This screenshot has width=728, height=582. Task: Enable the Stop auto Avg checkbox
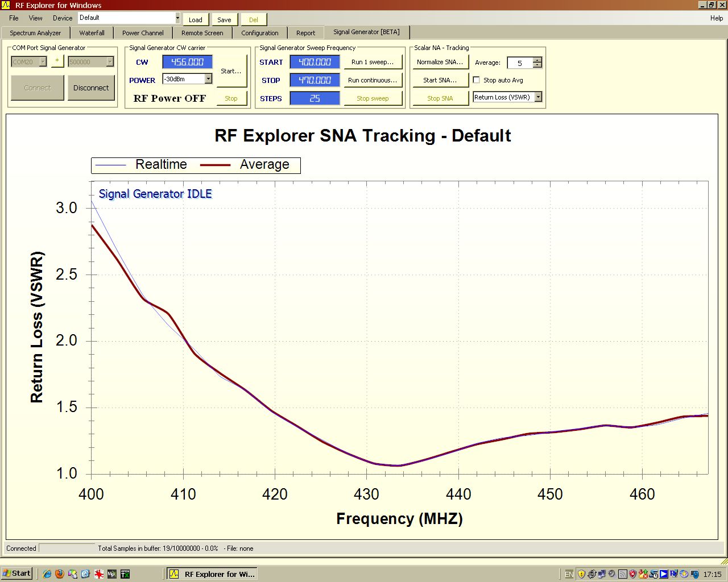click(x=477, y=80)
